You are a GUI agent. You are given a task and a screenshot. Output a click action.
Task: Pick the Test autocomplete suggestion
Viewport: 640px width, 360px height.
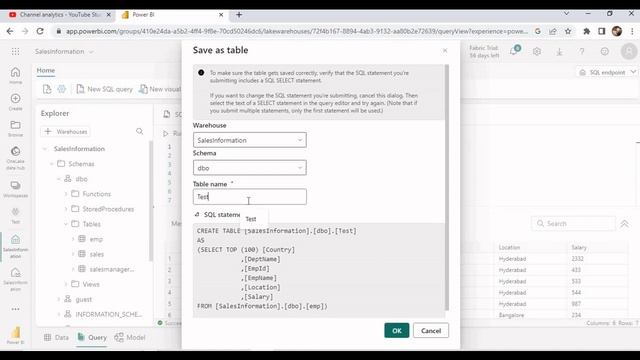[251, 219]
